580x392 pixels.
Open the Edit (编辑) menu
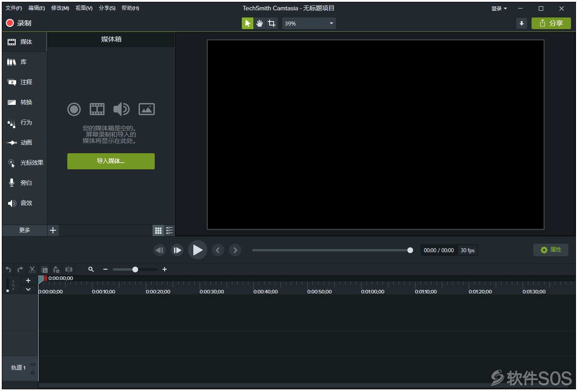pos(37,8)
